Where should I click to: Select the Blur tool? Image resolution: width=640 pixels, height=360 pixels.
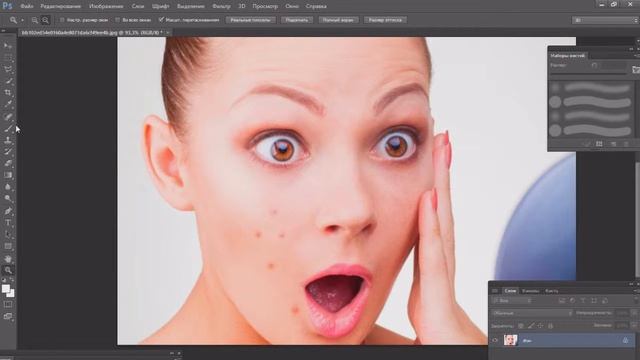[8, 187]
